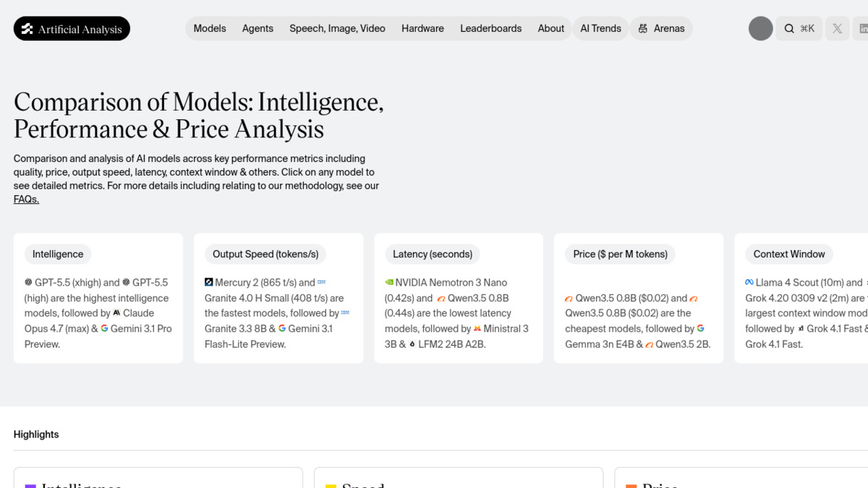Click the IBM icon before Granite 4.0 H Small
This screenshot has height=488, width=868.
tap(322, 283)
